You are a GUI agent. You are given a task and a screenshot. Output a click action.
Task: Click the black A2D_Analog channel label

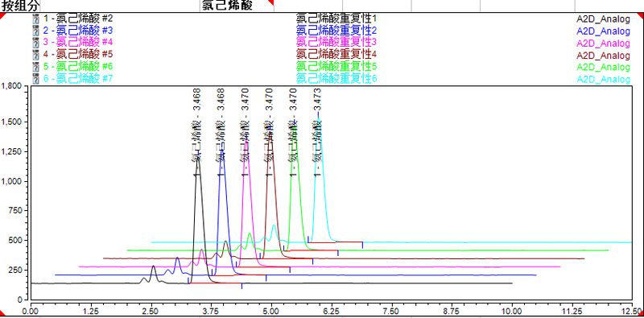click(603, 19)
